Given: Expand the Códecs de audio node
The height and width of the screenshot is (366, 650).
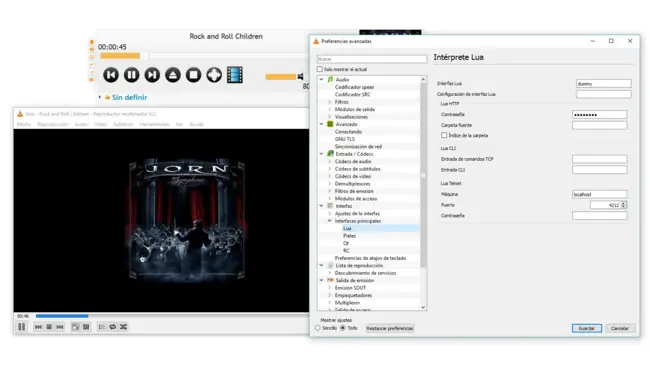Looking at the screenshot, I should 330,161.
